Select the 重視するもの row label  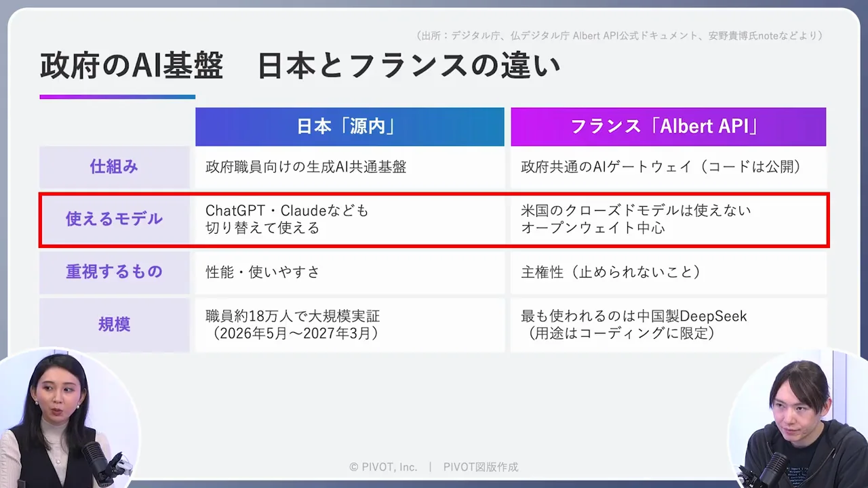click(114, 272)
